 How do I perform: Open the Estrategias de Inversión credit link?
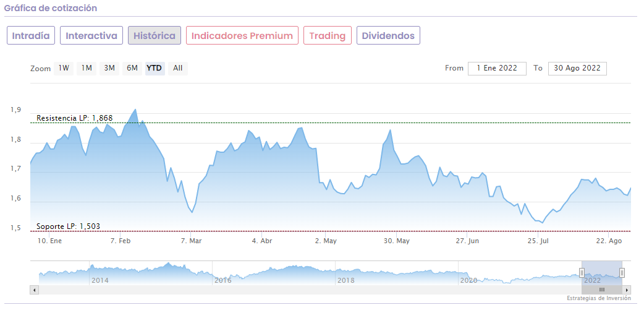click(598, 298)
